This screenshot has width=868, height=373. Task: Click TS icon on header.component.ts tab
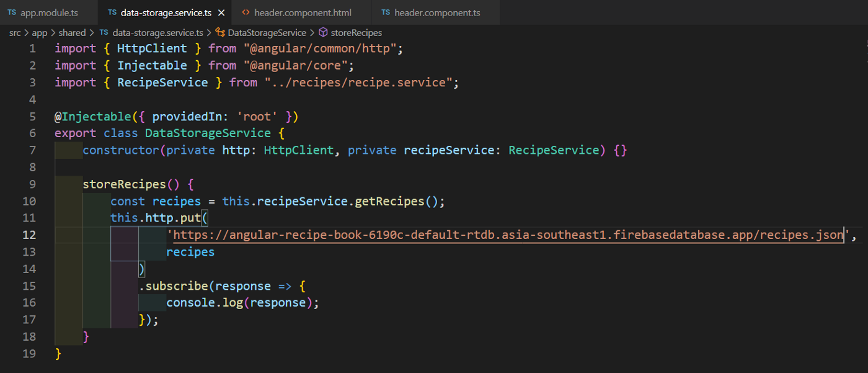point(386,12)
